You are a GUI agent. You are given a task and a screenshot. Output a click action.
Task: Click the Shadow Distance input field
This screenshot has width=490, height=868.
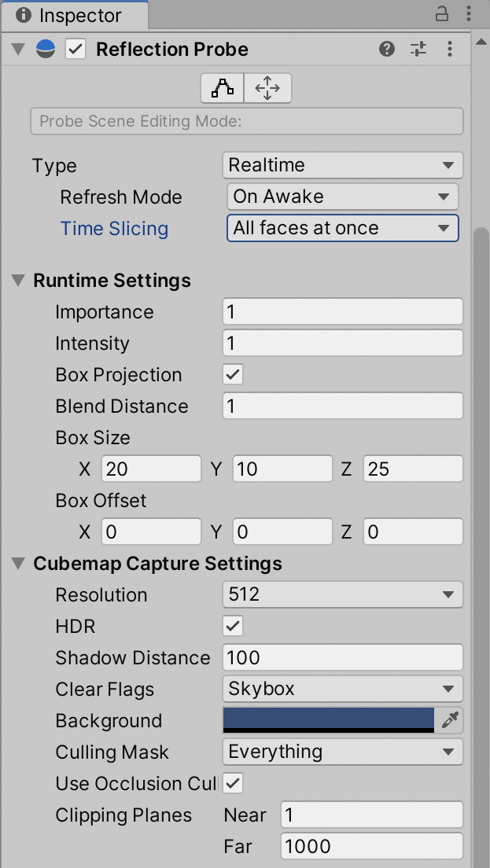(342, 657)
